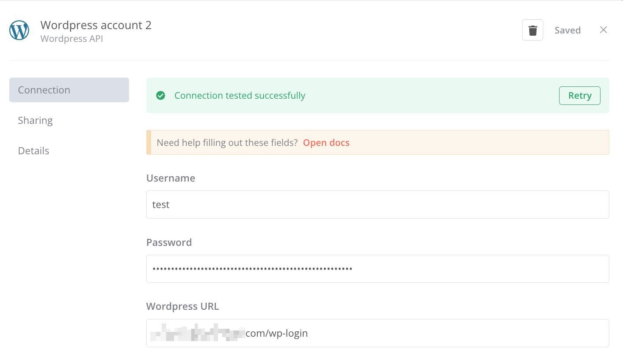Click the green success checkmark icon

pos(161,96)
